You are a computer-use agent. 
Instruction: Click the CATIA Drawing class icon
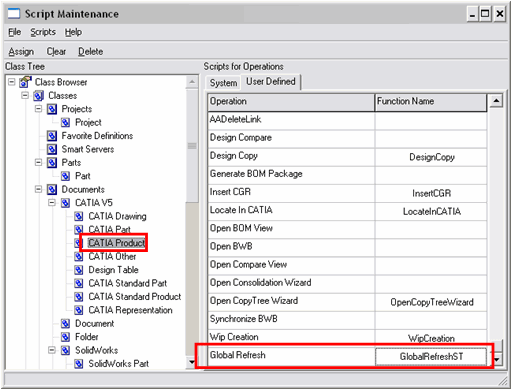[x=79, y=216]
